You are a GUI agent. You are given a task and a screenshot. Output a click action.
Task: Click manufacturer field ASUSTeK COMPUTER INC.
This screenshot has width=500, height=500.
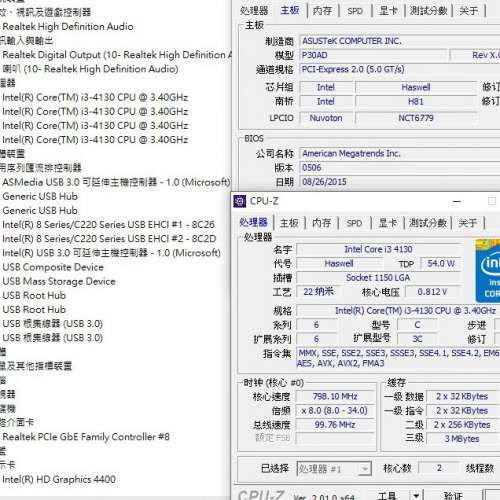click(399, 41)
